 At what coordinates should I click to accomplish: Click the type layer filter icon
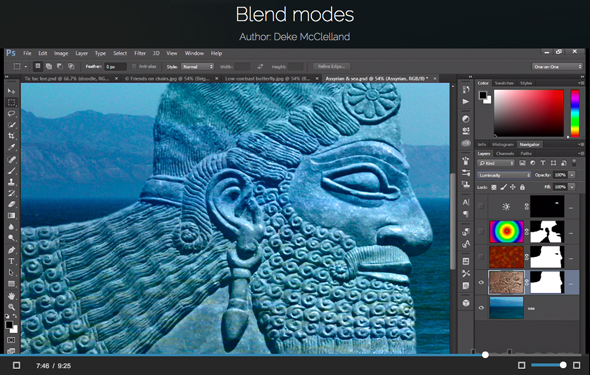(543, 163)
